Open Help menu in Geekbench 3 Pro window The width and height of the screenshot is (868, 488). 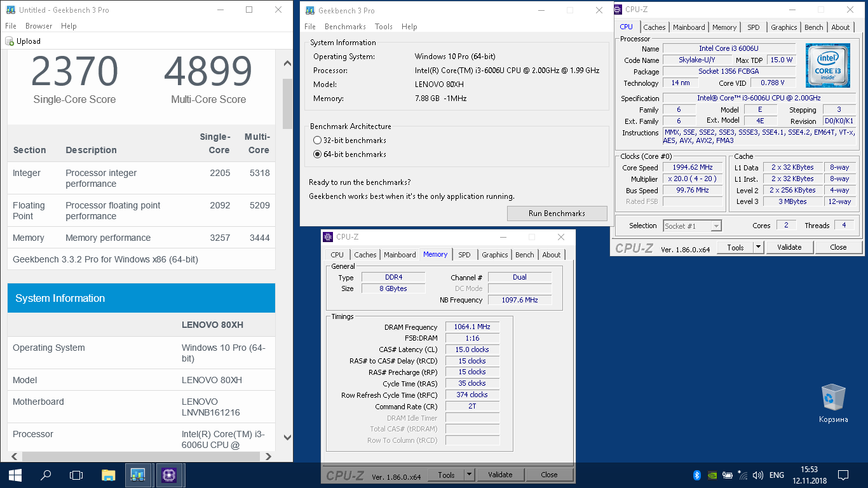tap(409, 27)
